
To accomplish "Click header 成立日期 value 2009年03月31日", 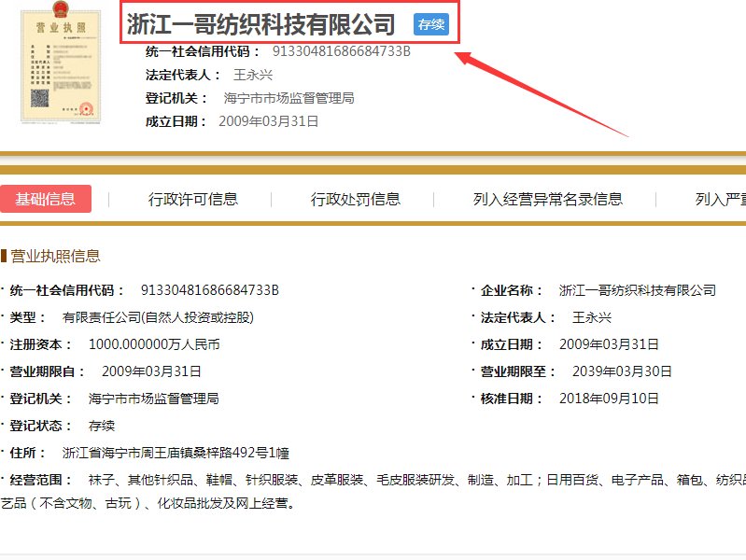I will (268, 121).
